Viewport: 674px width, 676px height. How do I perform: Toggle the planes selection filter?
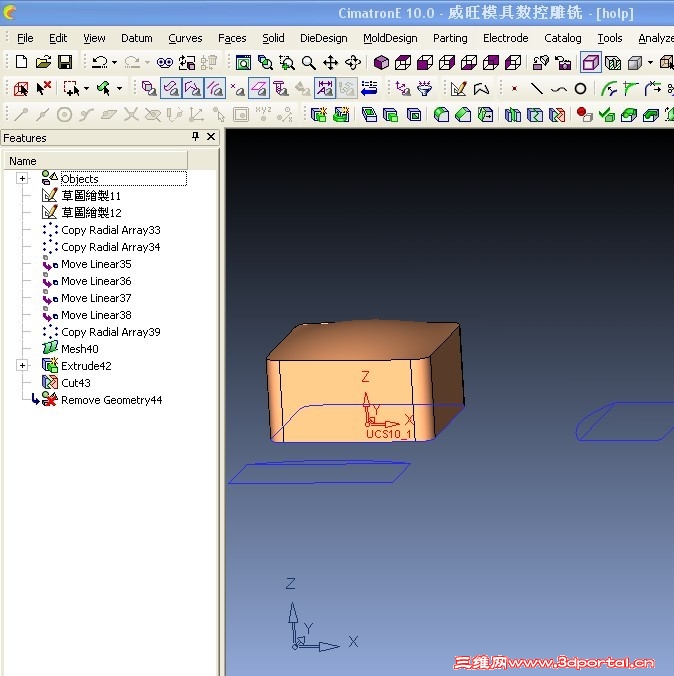[x=259, y=89]
